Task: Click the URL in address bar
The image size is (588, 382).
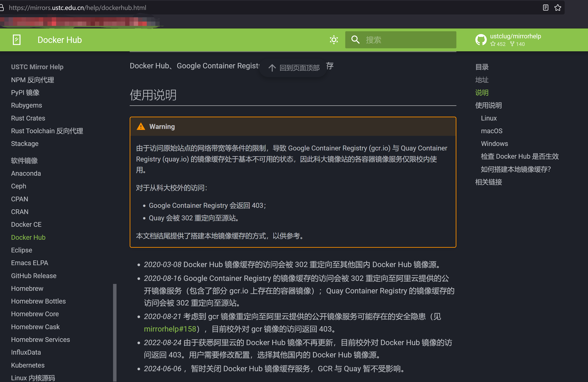Action: [78, 8]
